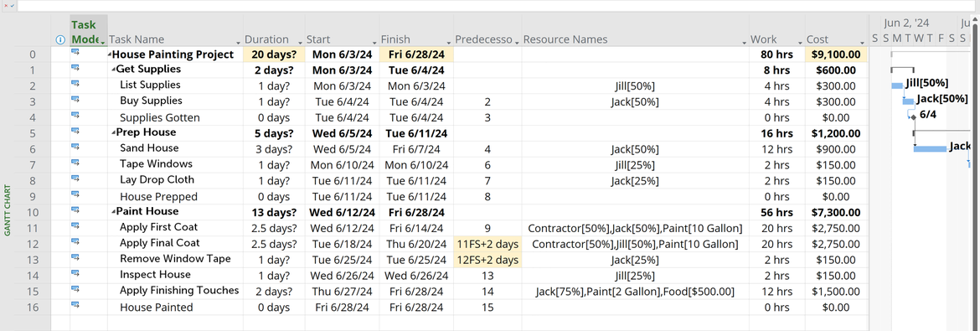The image size is (980, 331).
Task: Collapse the Paint House summary task
Action: [x=114, y=211]
